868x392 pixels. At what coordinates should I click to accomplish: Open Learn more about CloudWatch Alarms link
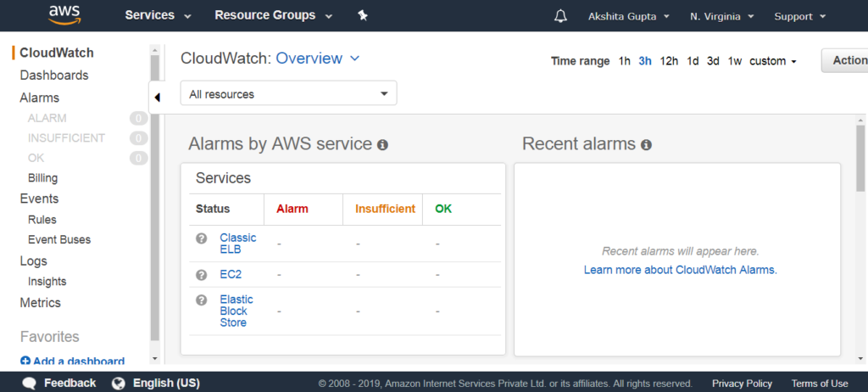pyautogui.click(x=681, y=270)
